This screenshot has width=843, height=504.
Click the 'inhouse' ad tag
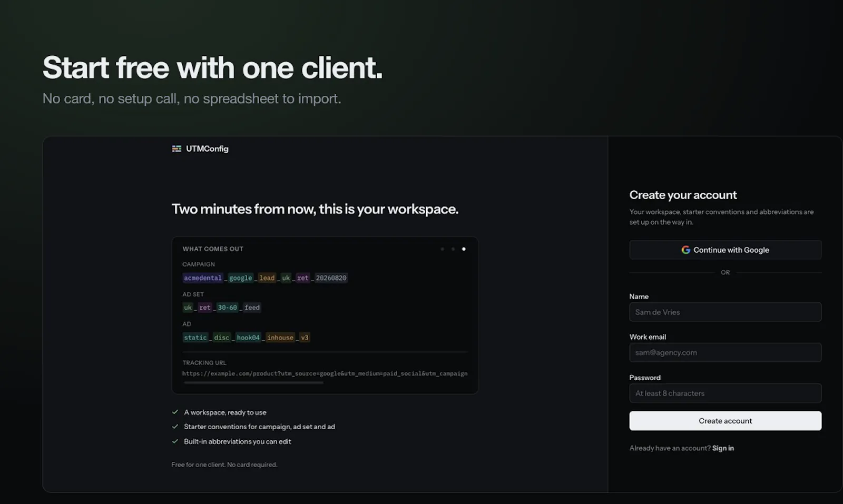(x=280, y=338)
